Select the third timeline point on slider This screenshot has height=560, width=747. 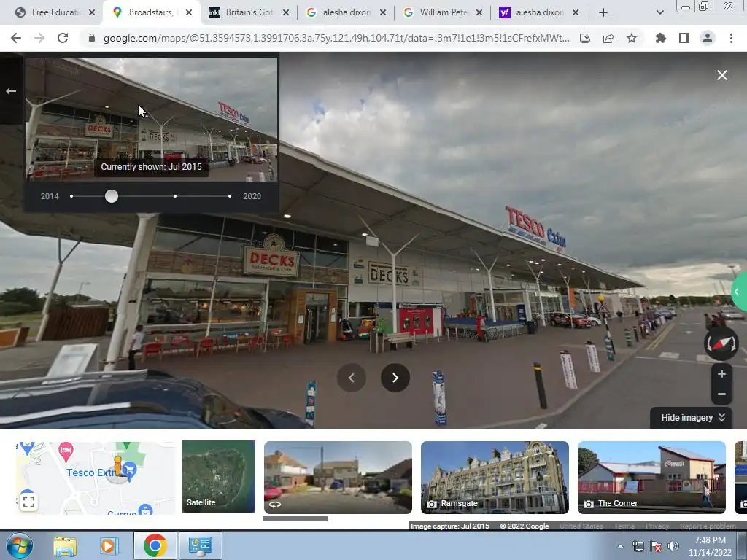pos(175,196)
